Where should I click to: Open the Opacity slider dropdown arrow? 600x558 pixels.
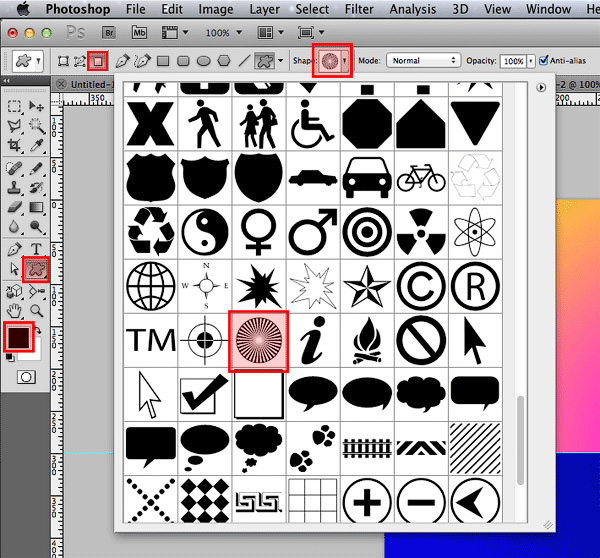(x=531, y=61)
